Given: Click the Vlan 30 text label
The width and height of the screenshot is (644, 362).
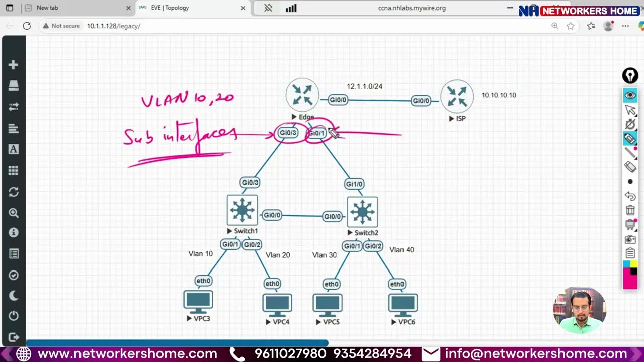Looking at the screenshot, I should point(324,255).
